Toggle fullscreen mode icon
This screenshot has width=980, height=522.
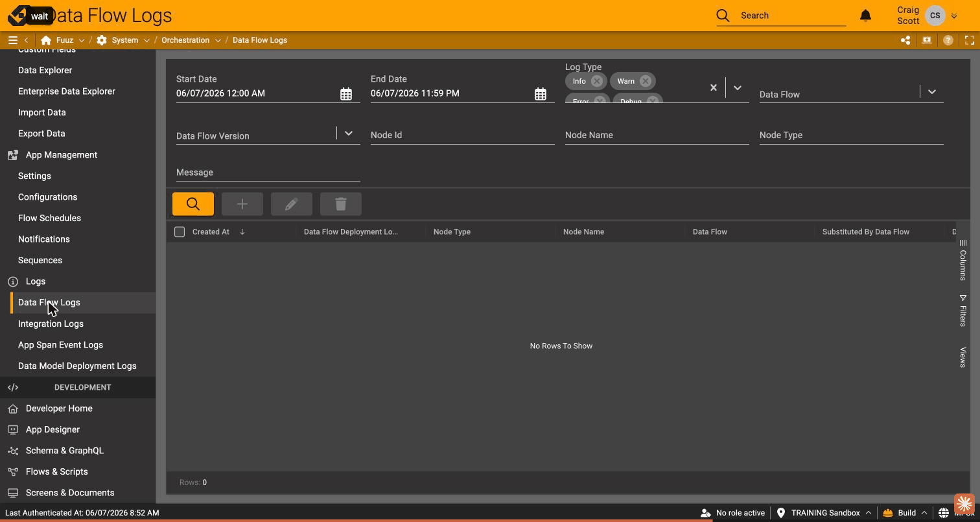pos(970,40)
